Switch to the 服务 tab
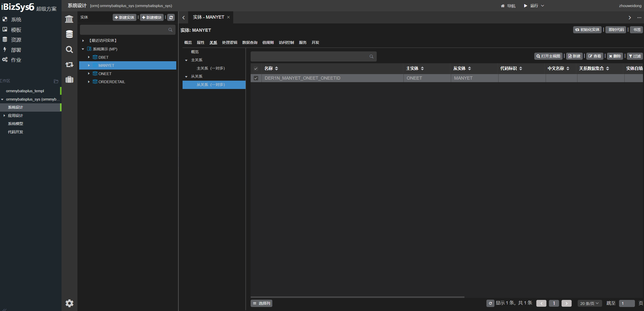This screenshot has width=644, height=311. click(x=303, y=42)
